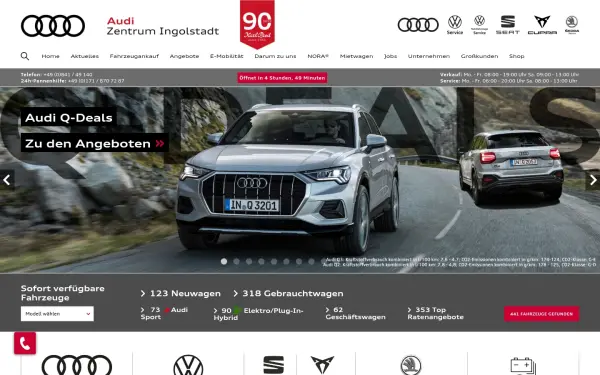
Task: Select the Volkswagen commercial vehicles Service logo
Action: coord(479,25)
